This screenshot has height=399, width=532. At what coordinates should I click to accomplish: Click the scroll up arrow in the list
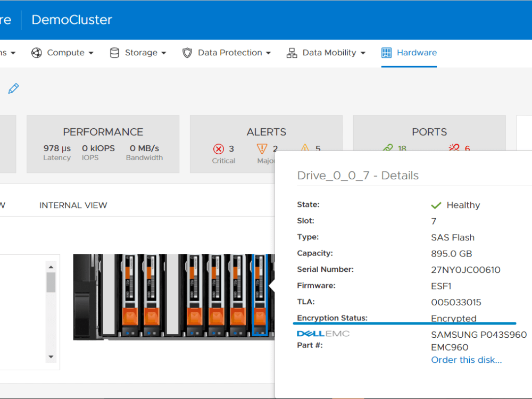pos(51,267)
